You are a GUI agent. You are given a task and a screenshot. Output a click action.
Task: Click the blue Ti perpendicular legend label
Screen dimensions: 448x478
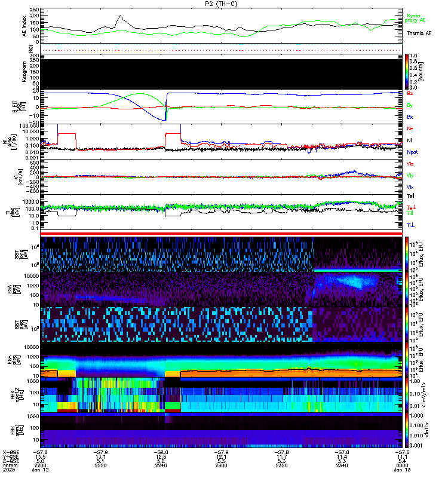[410, 225]
